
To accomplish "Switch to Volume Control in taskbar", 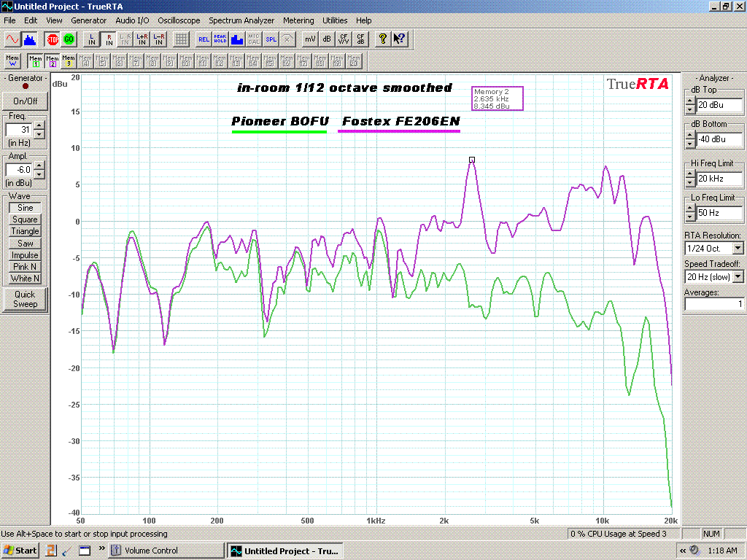I will coord(166,551).
